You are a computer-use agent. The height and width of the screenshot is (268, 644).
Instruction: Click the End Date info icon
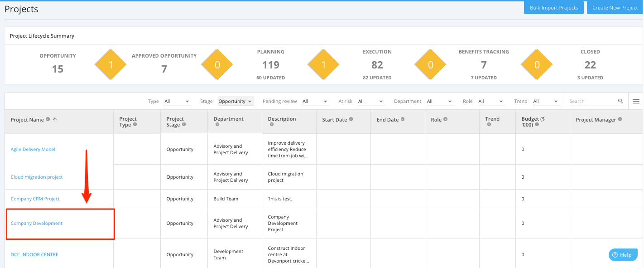[403, 119]
